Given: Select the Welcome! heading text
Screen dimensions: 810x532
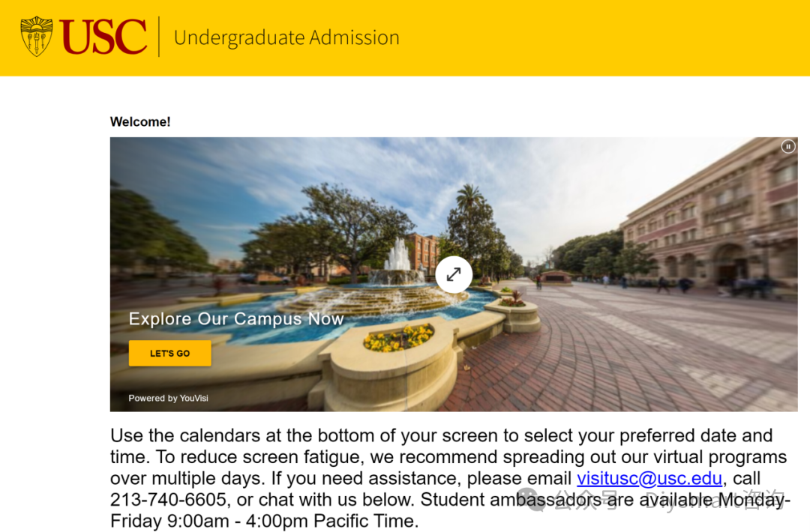Looking at the screenshot, I should coord(140,121).
